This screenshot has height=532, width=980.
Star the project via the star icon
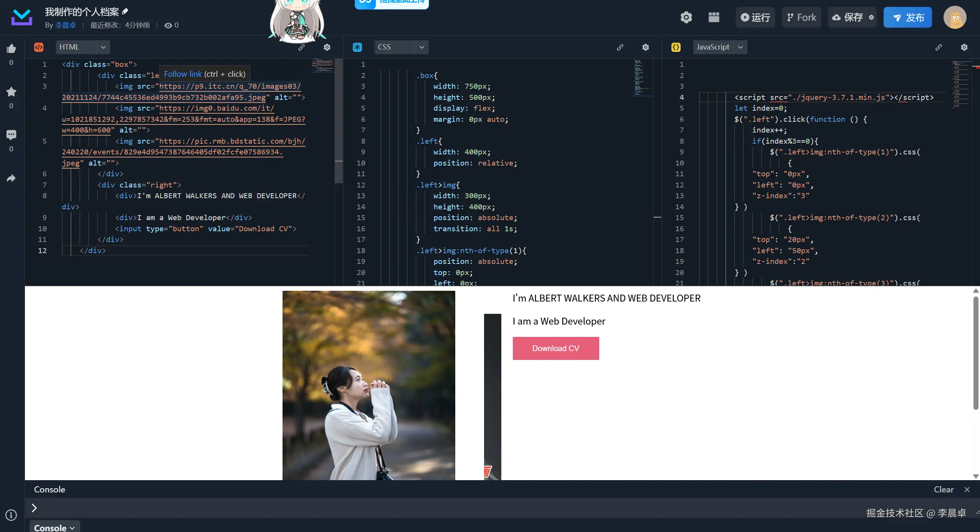pyautogui.click(x=11, y=91)
